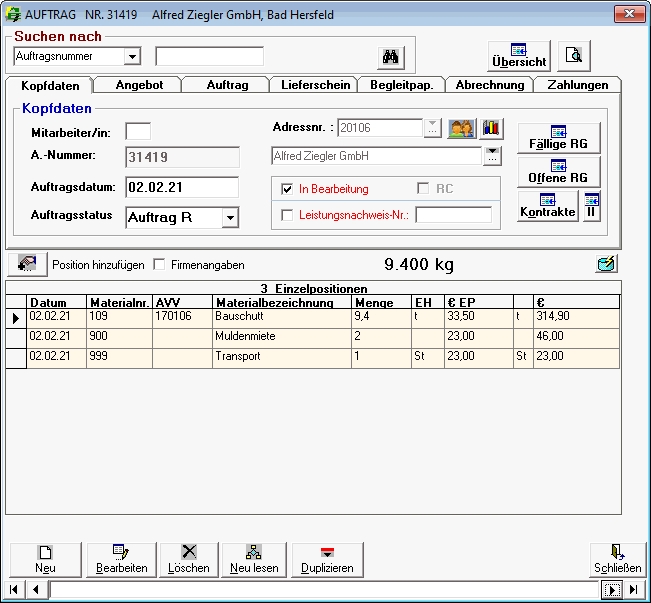Toggle the RC checkbox
Viewport: 651px width, 603px height.
click(x=423, y=189)
